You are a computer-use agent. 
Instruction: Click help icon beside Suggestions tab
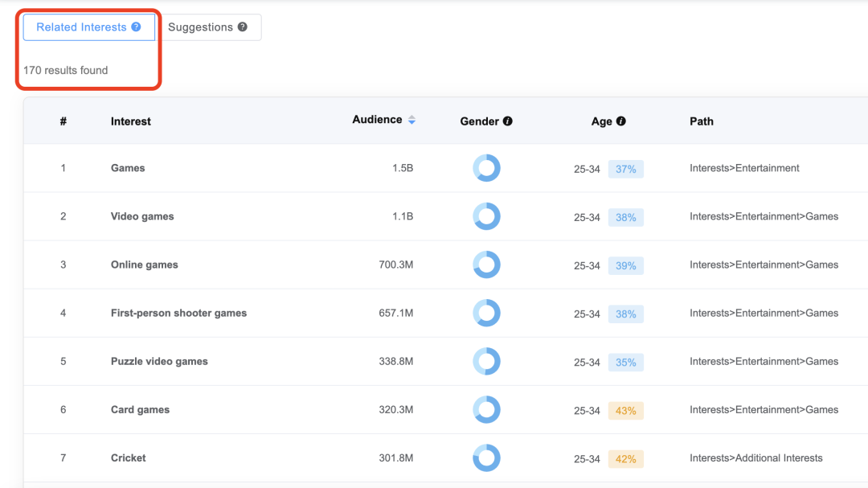pyautogui.click(x=243, y=27)
